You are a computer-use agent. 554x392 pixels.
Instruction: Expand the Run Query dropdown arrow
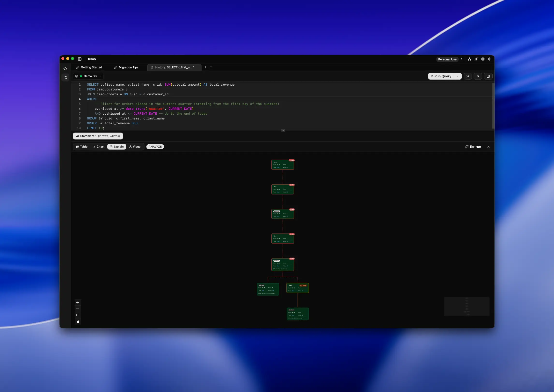pos(458,76)
